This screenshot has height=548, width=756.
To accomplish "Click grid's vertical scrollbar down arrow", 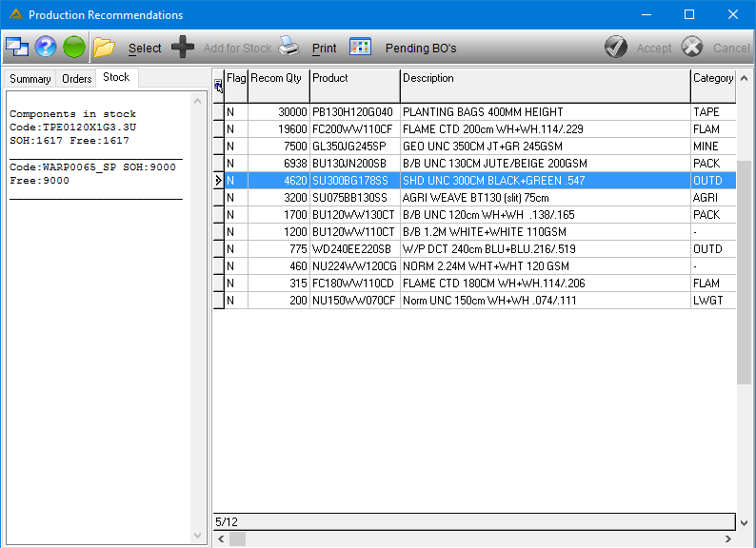I will (744, 523).
